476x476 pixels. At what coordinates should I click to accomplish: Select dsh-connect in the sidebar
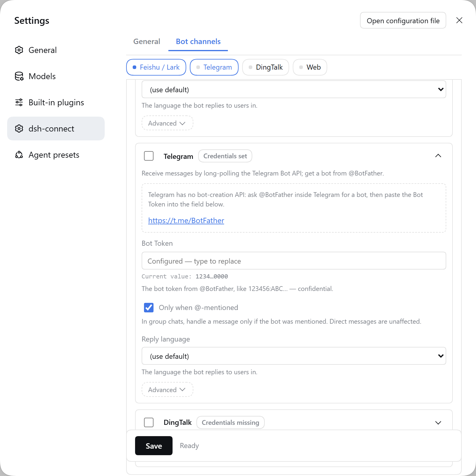[56, 129]
